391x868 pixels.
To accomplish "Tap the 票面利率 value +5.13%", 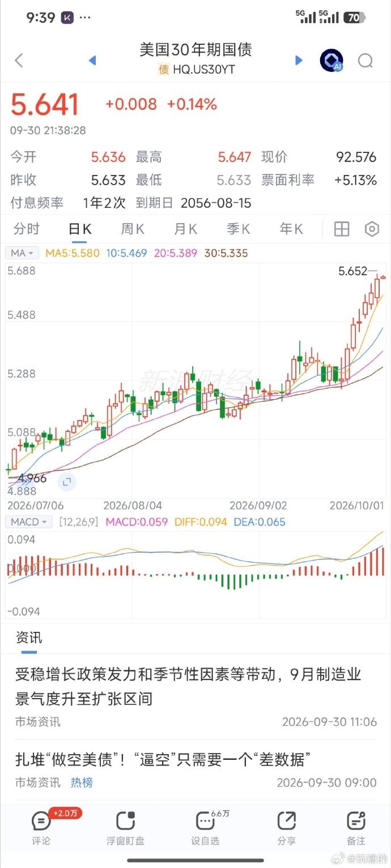I will [355, 180].
